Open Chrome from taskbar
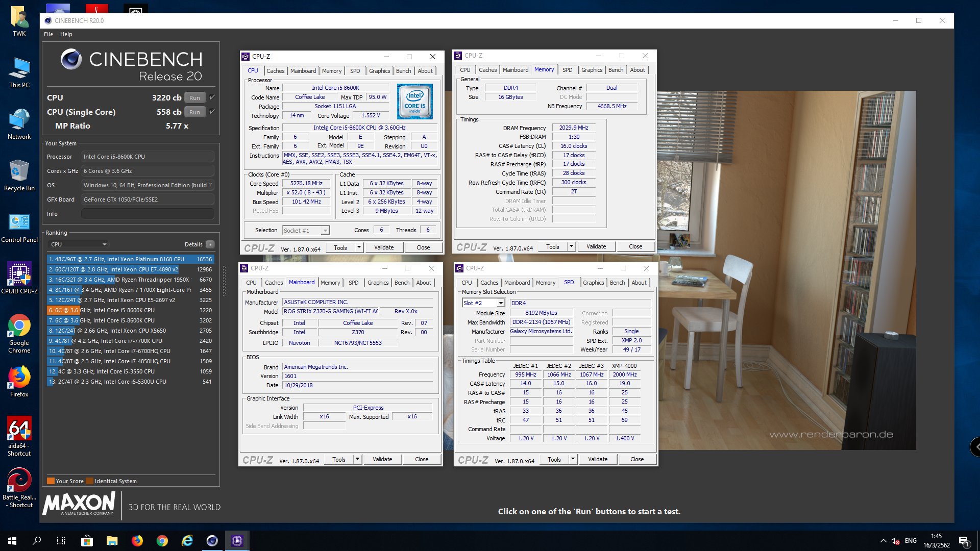Image resolution: width=980 pixels, height=551 pixels. point(162,541)
